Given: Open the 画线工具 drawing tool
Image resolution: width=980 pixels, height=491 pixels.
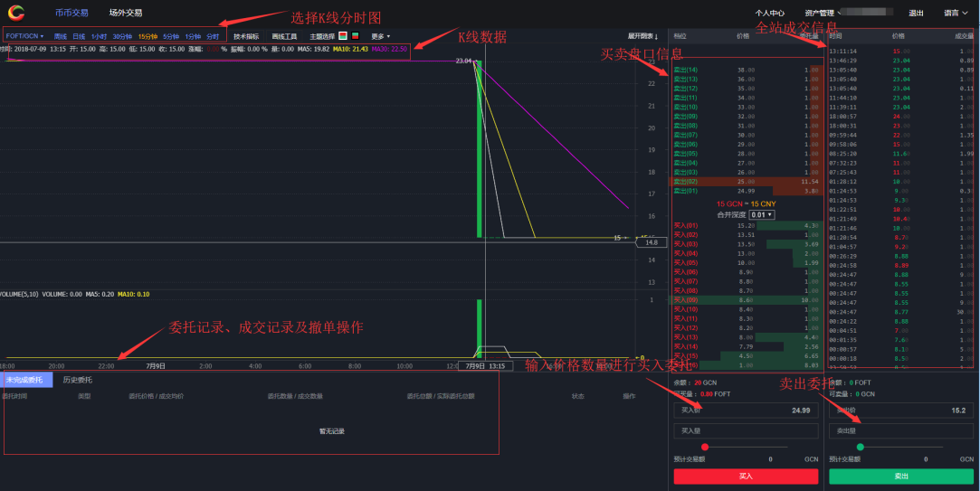Looking at the screenshot, I should coord(284,36).
